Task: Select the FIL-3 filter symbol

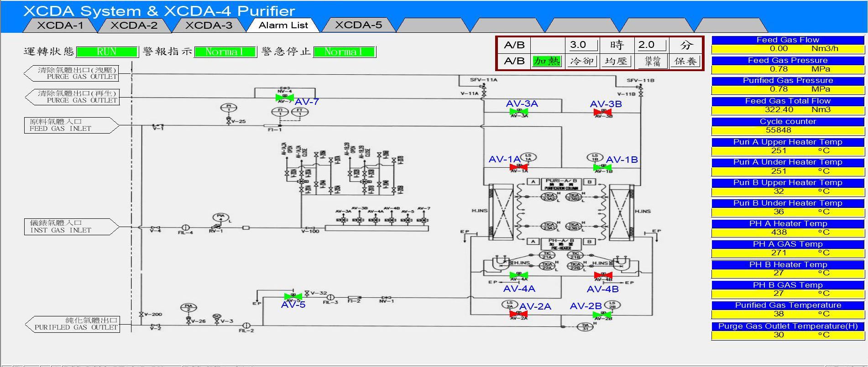Action: pyautogui.click(x=330, y=296)
